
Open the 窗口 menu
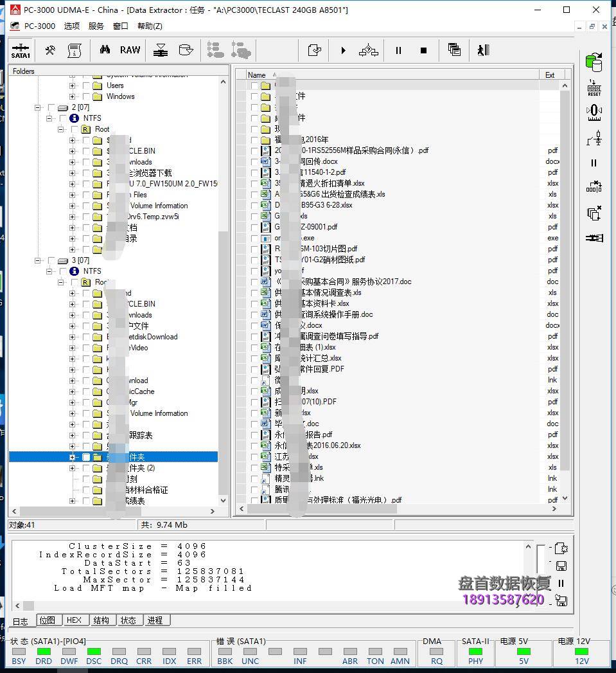click(x=121, y=26)
